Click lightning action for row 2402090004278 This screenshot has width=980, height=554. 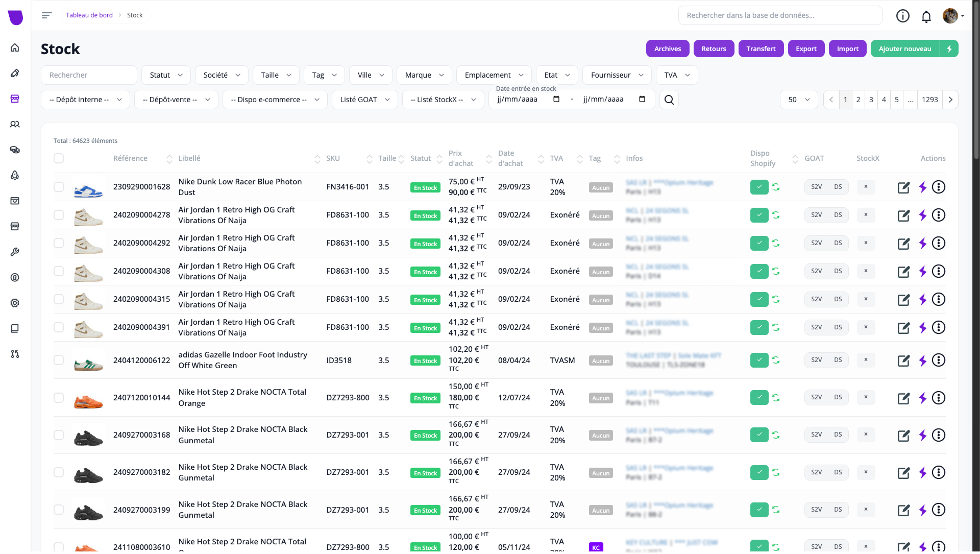pyautogui.click(x=922, y=215)
